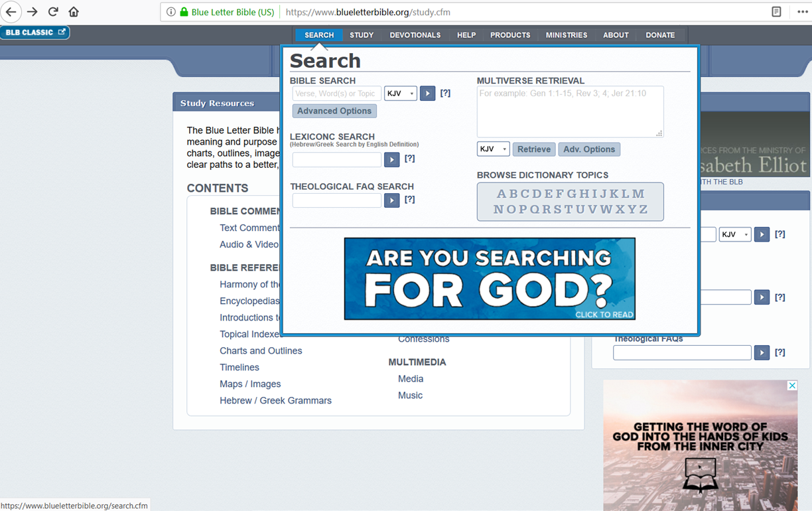812x511 pixels.
Task: Browse dictionary topics under letter M
Action: coord(638,194)
